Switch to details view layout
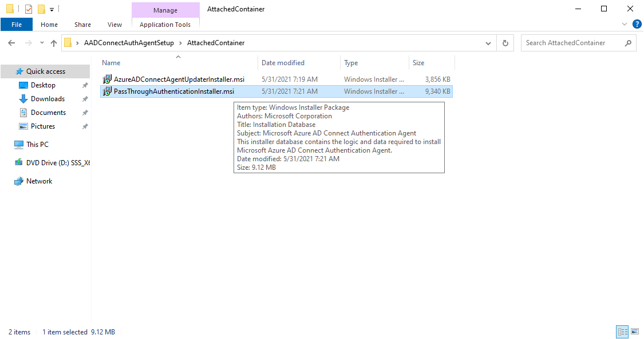Screen dimensions: 644x339 point(622,332)
